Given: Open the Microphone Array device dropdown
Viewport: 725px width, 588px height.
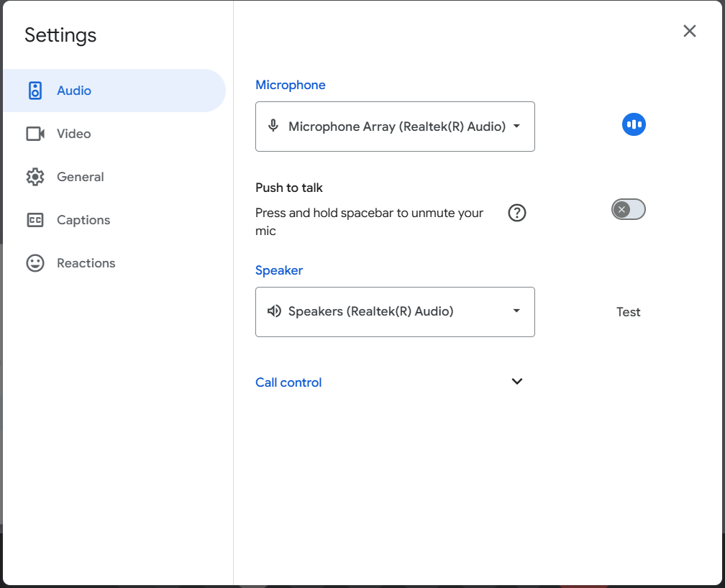Looking at the screenshot, I should pos(395,127).
